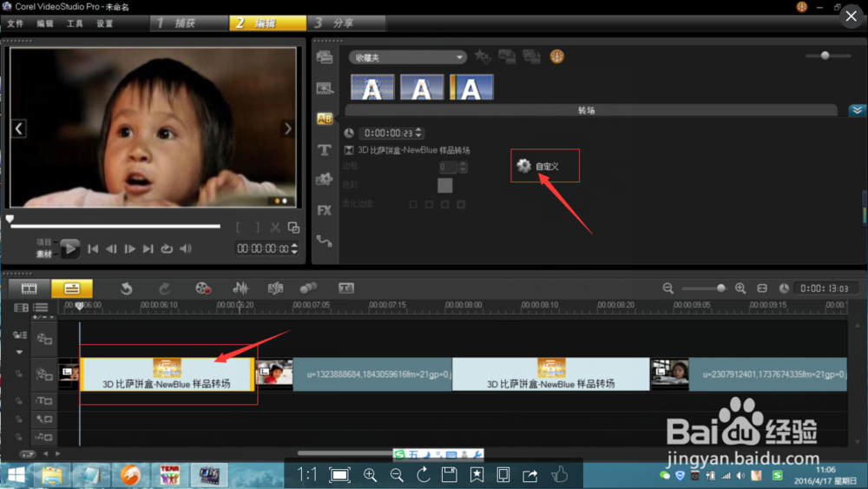Switch to Timeline view

click(x=72, y=288)
